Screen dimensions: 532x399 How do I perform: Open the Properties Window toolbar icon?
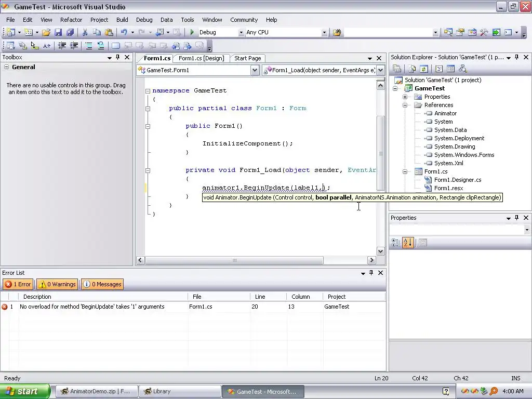tap(460, 32)
